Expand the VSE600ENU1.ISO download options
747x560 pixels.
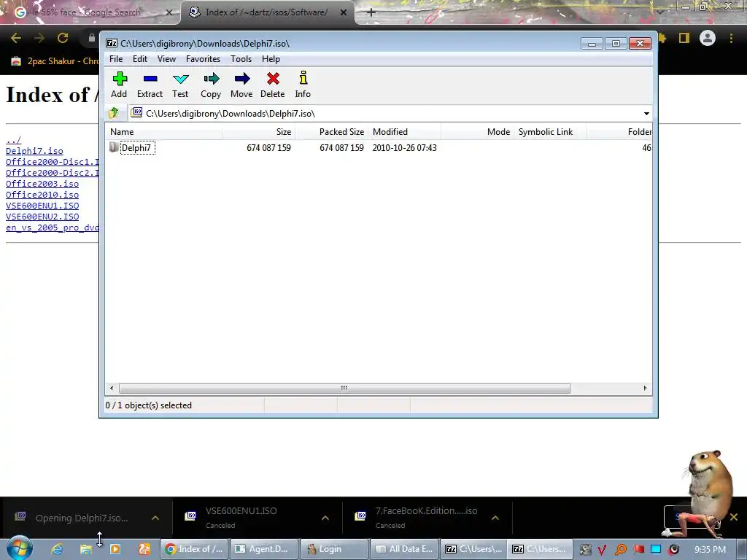pyautogui.click(x=325, y=518)
